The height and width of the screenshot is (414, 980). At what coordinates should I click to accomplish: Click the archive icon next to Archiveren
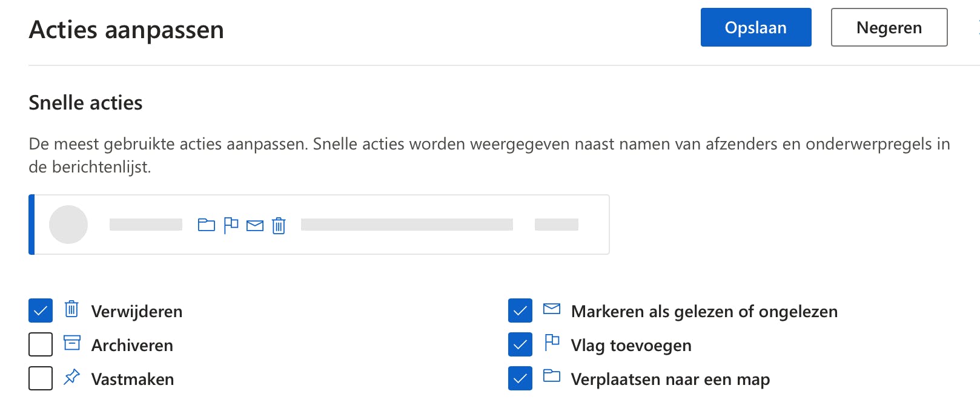pos(71,344)
